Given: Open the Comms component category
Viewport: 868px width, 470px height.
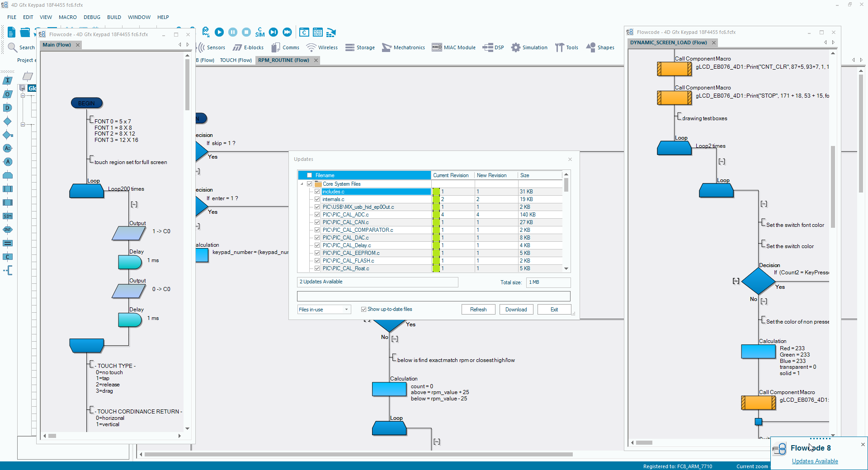Looking at the screenshot, I should coord(285,47).
